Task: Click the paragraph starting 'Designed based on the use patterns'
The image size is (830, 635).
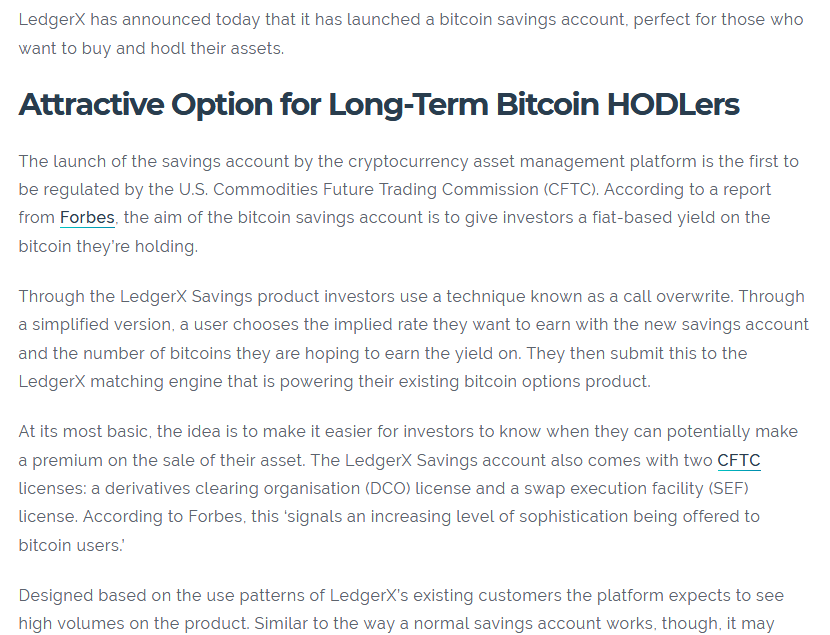Action: click(401, 610)
